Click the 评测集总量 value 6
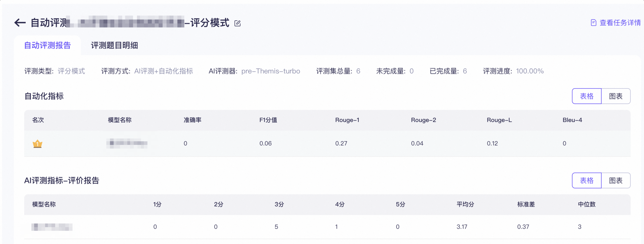The width and height of the screenshot is (644, 244). click(x=358, y=71)
